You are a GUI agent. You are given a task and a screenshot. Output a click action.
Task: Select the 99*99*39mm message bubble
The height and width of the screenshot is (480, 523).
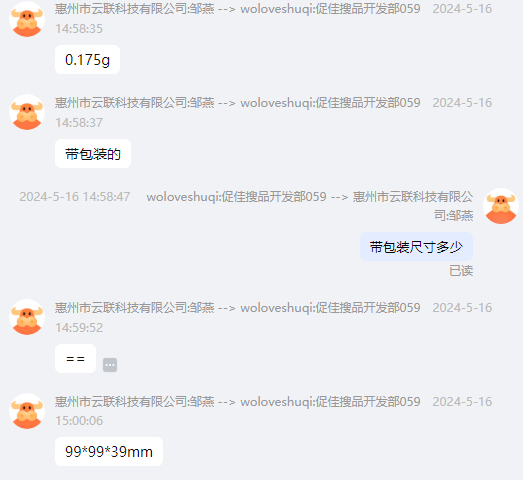click(x=109, y=452)
